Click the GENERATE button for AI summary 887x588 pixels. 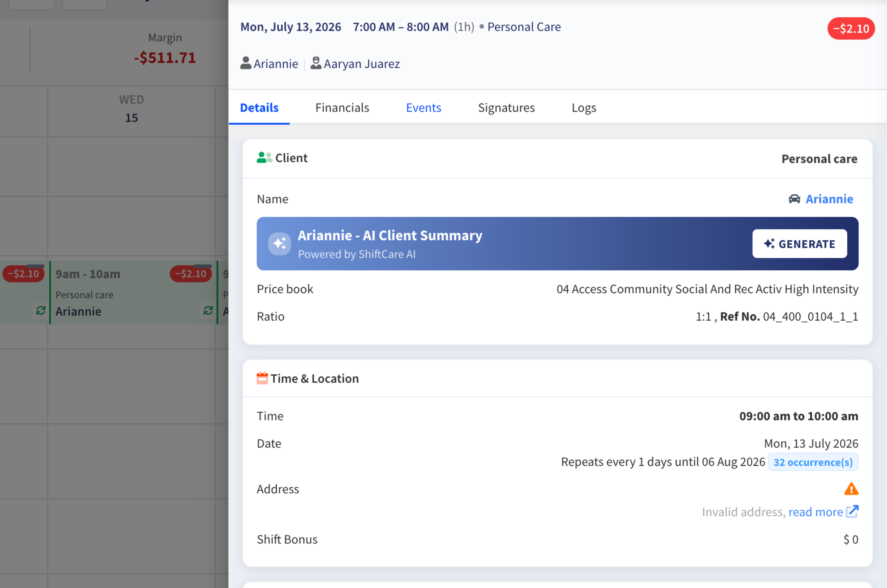800,244
